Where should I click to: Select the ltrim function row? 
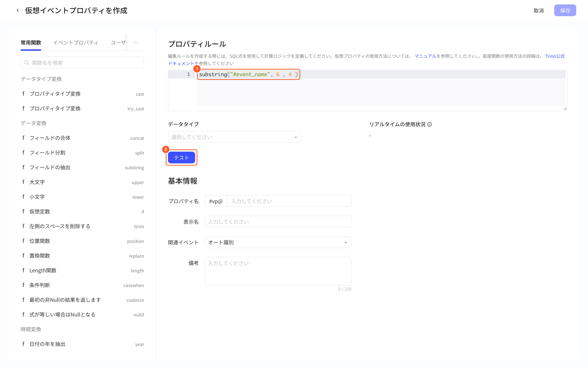point(82,226)
